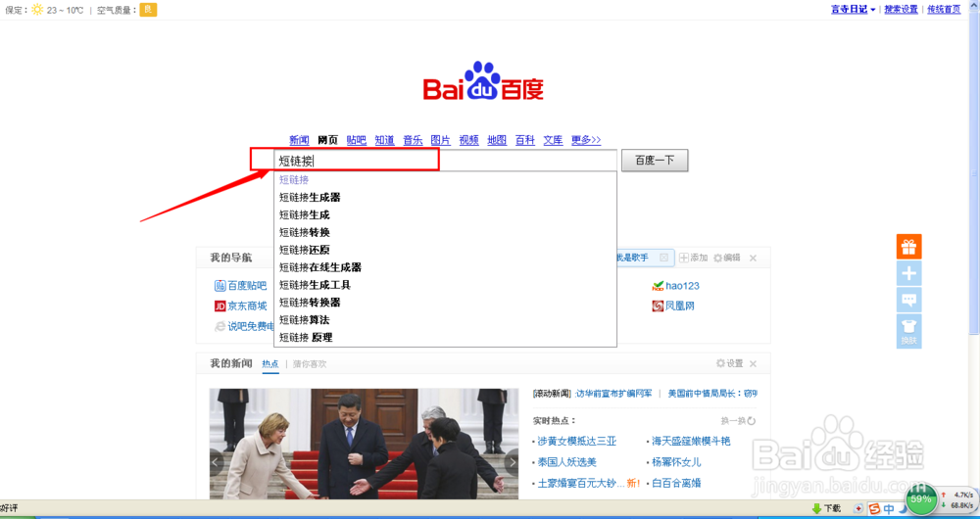Click the gear icon next to 设置 in 我的新闻
The image size is (980, 519).
[x=720, y=363]
